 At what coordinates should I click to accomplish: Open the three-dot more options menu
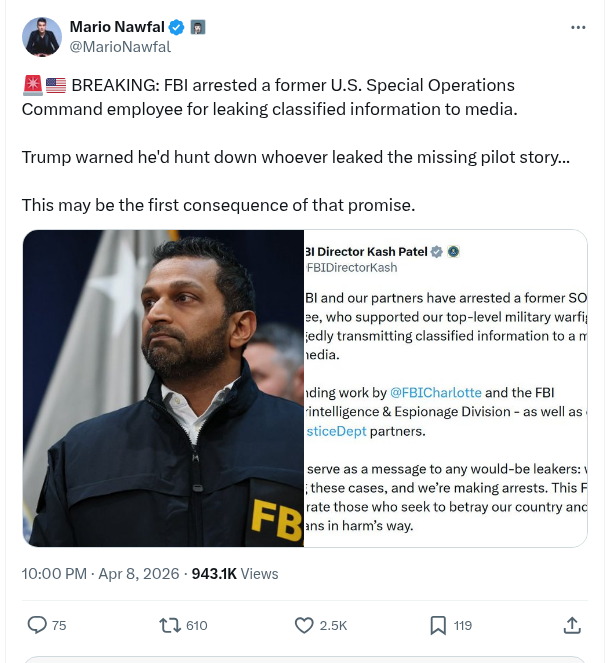[x=578, y=28]
